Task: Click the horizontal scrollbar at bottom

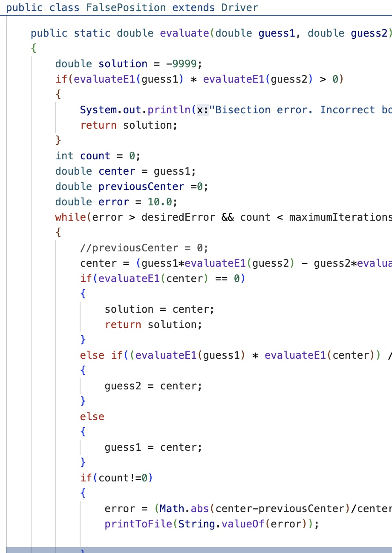Action: click(x=196, y=550)
